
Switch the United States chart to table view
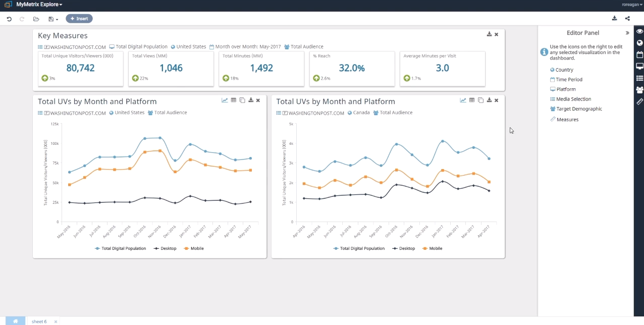[x=233, y=100]
